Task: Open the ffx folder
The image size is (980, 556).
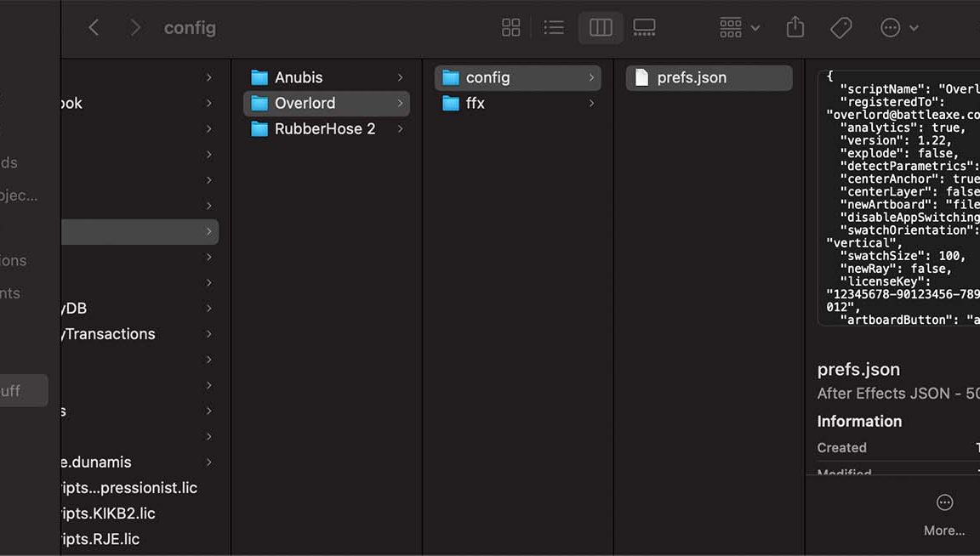Action: click(x=475, y=104)
